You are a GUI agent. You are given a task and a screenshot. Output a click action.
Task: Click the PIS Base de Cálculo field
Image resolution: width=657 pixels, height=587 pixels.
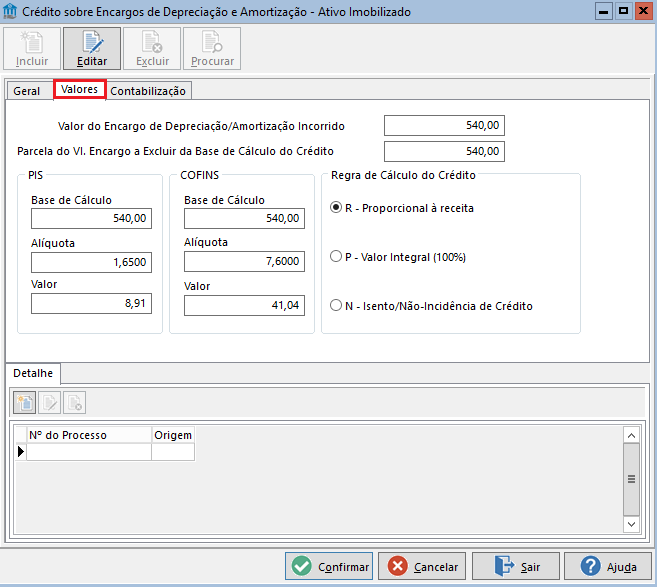[91, 218]
